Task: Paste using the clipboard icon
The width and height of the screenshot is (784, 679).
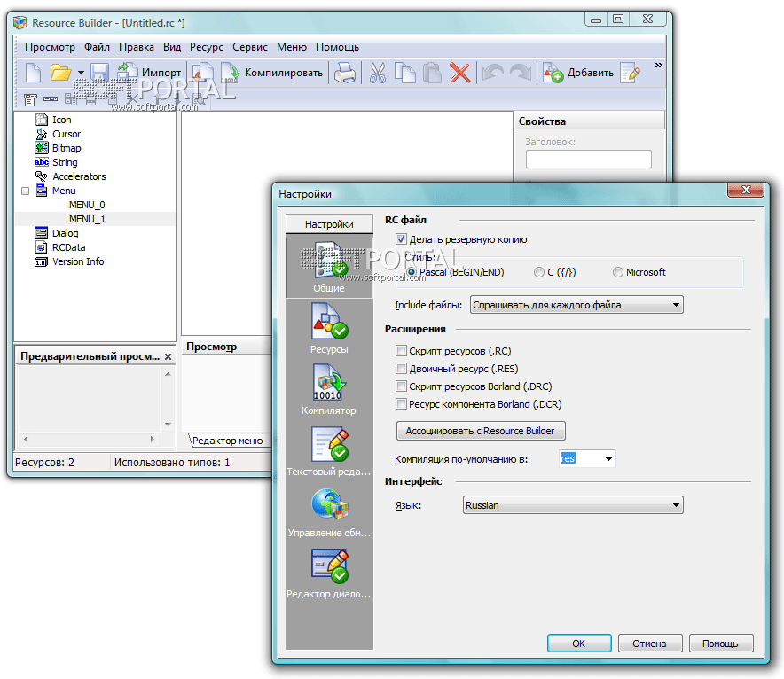Action: [432, 73]
